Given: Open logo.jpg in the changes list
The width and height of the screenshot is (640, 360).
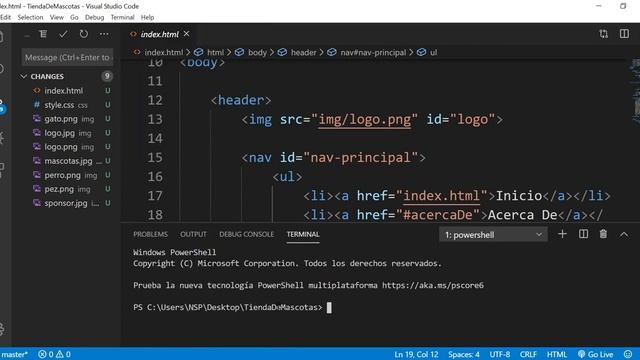Looking at the screenshot, I should coord(60,133).
